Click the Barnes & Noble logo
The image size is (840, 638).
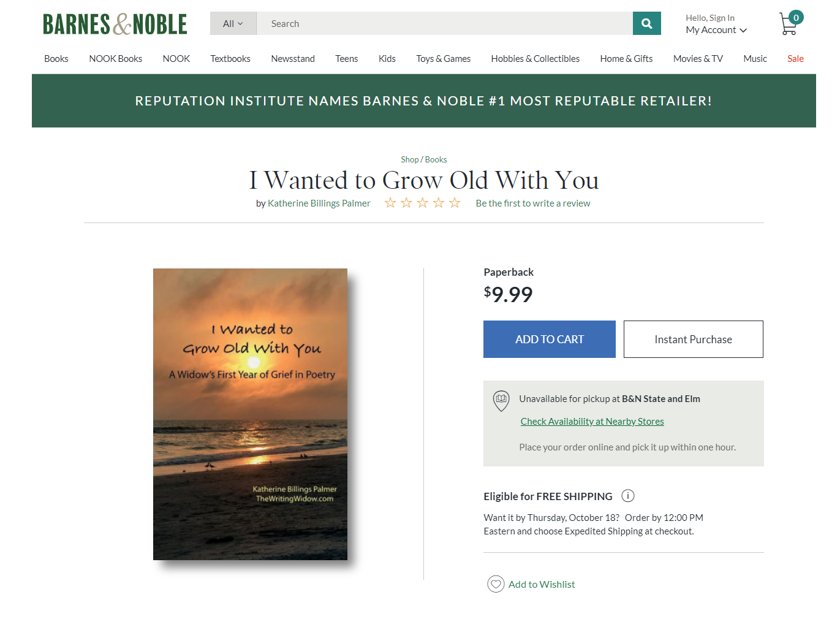115,24
